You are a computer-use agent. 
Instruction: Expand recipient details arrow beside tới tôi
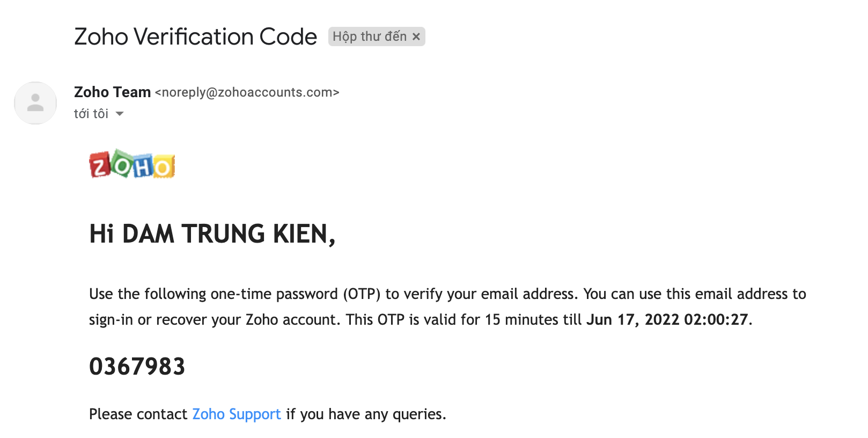pyautogui.click(x=120, y=114)
